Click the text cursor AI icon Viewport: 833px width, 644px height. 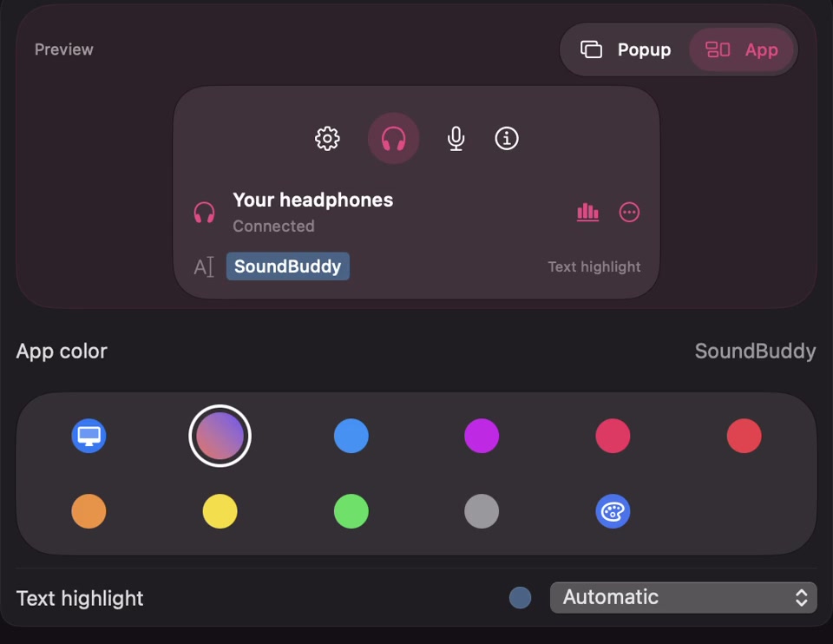coord(204,266)
